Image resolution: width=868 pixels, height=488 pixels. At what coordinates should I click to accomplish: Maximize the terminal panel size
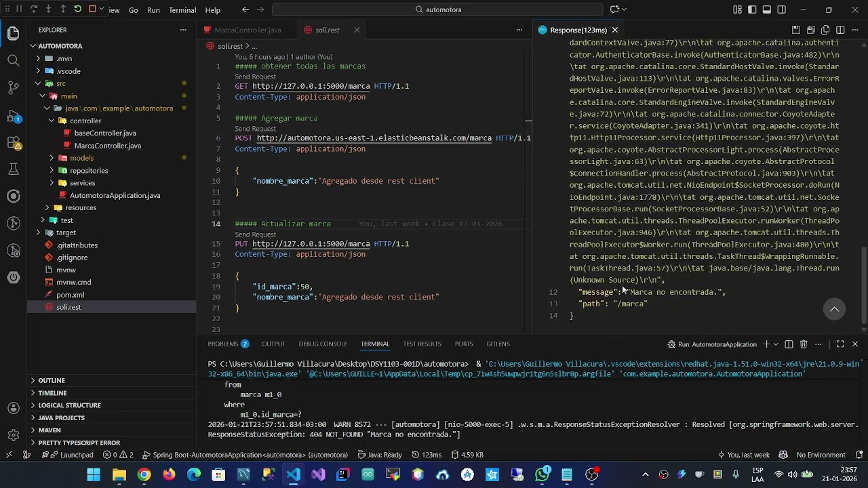[840, 344]
